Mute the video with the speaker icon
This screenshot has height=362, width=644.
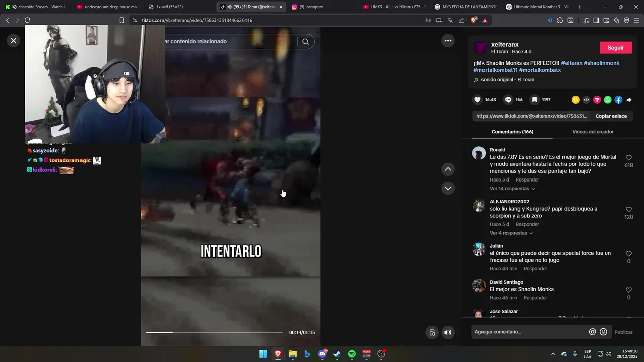(x=447, y=332)
